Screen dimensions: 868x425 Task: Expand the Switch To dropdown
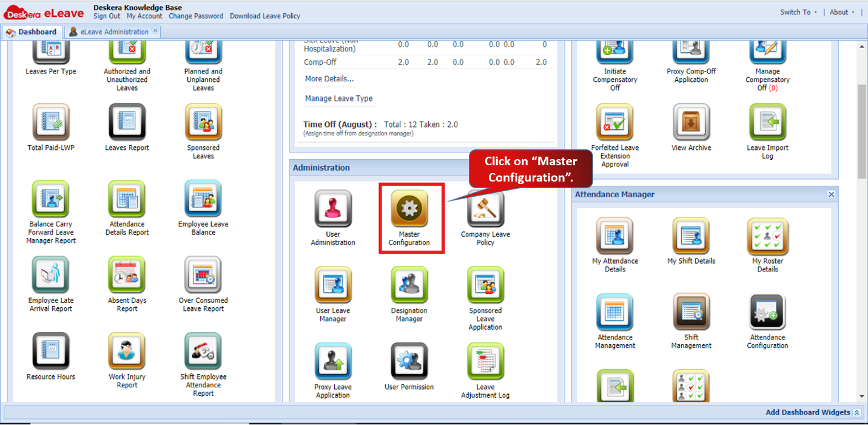(x=796, y=12)
